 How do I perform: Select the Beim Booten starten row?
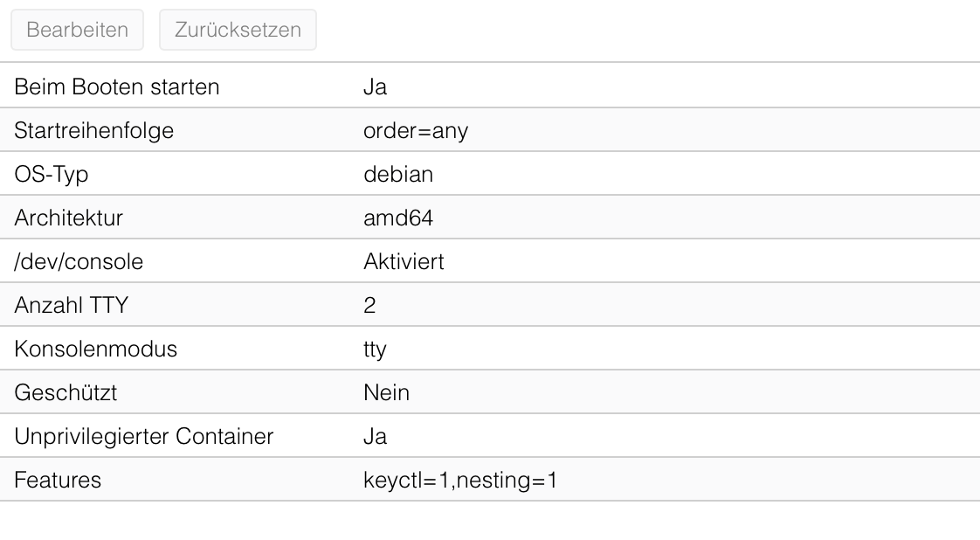pyautogui.click(x=490, y=86)
